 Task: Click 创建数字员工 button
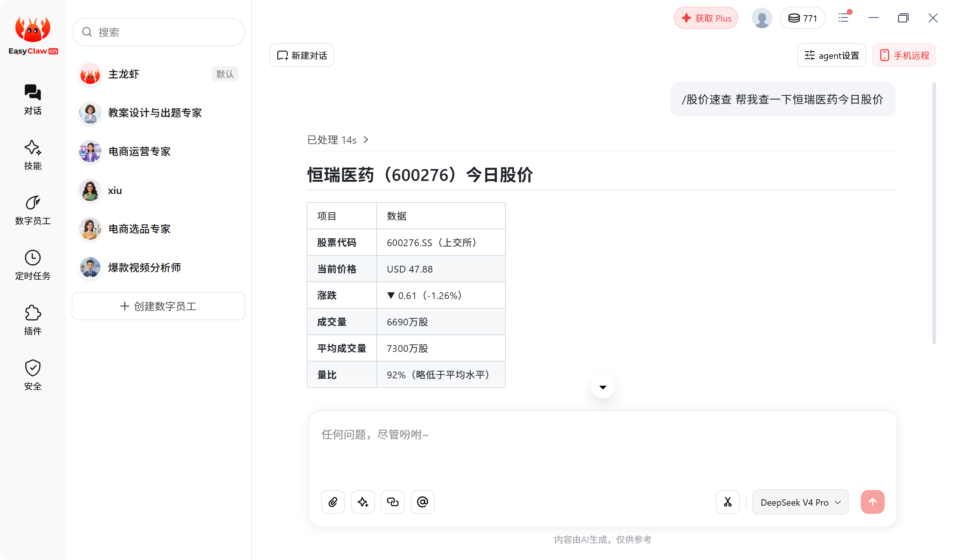click(x=158, y=306)
